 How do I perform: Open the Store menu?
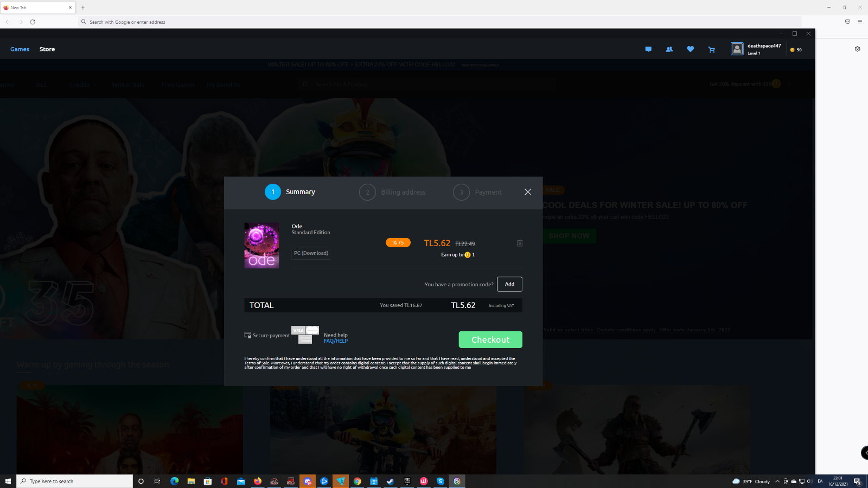click(47, 49)
